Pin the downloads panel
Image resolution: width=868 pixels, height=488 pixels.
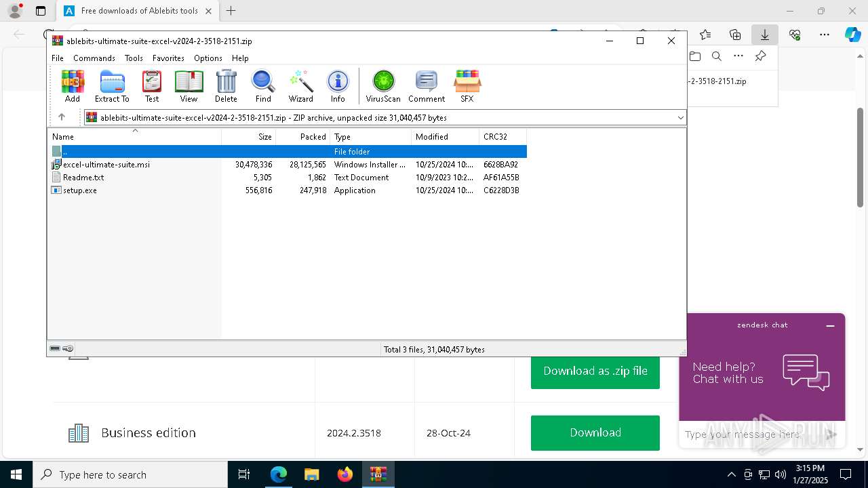[x=760, y=56]
